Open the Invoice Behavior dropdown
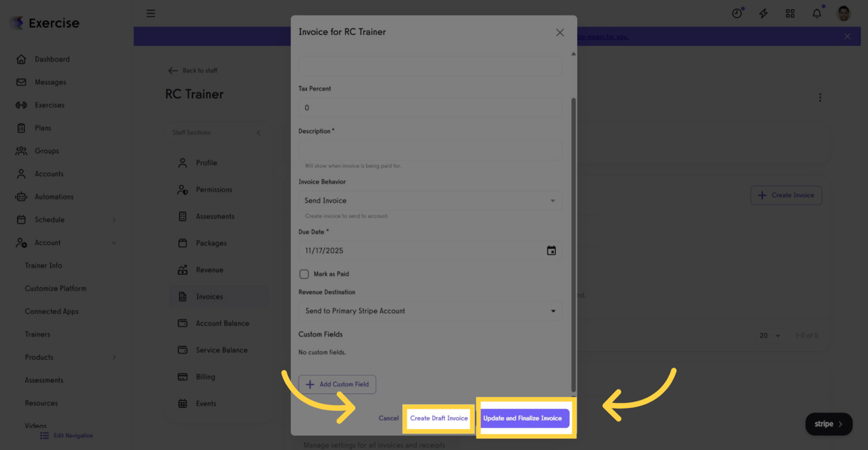Viewport: 868px width, 450px height. pyautogui.click(x=430, y=200)
